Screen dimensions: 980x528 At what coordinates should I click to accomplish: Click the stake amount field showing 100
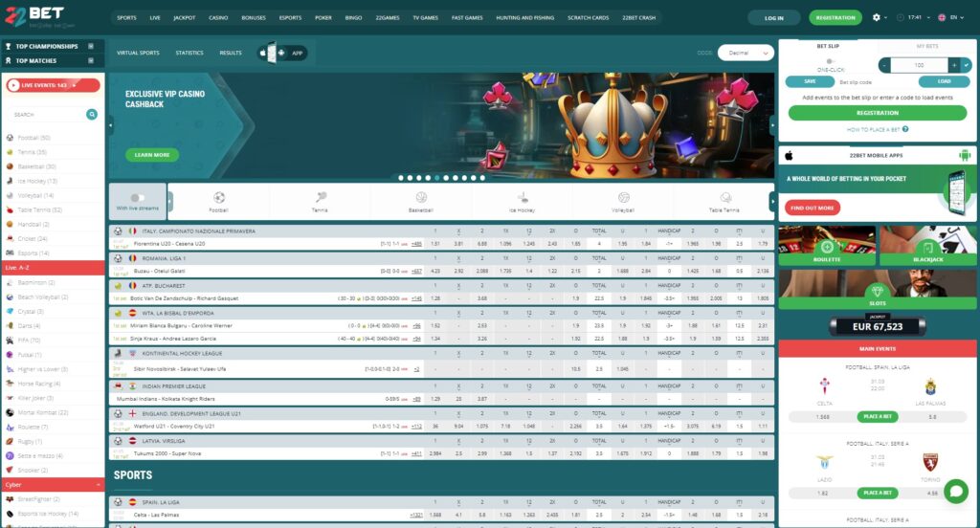[920, 65]
